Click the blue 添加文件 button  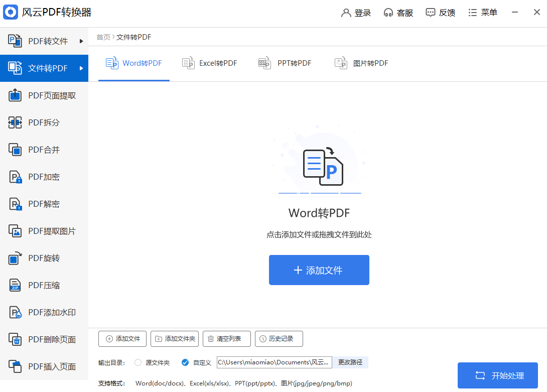click(319, 270)
